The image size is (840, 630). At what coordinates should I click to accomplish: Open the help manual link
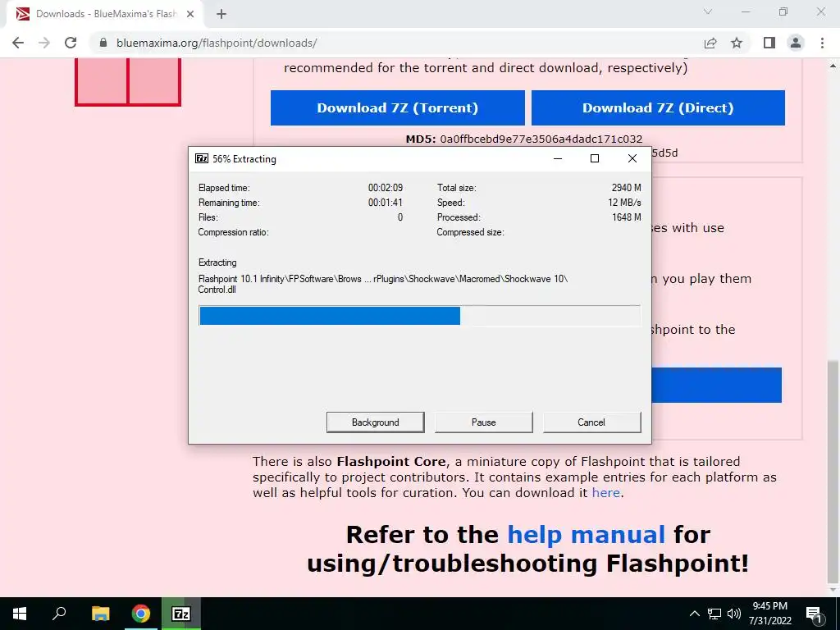pos(586,535)
